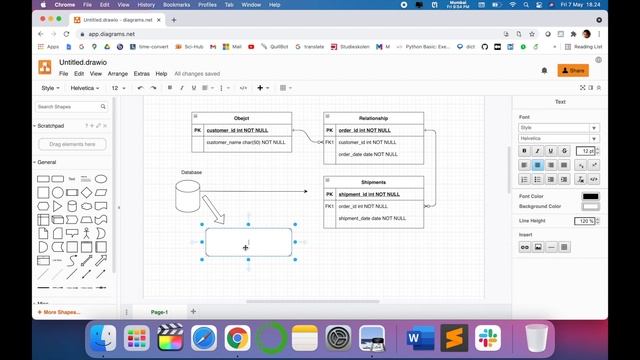Viewport: 640px width, 360px height.
Task: Click the Background Color swatch
Action: (590, 206)
